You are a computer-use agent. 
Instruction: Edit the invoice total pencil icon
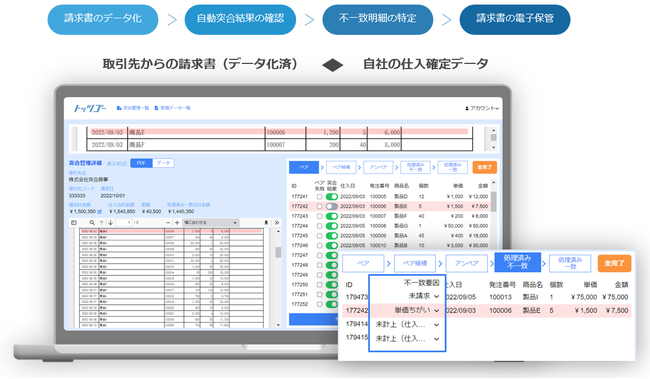99,211
